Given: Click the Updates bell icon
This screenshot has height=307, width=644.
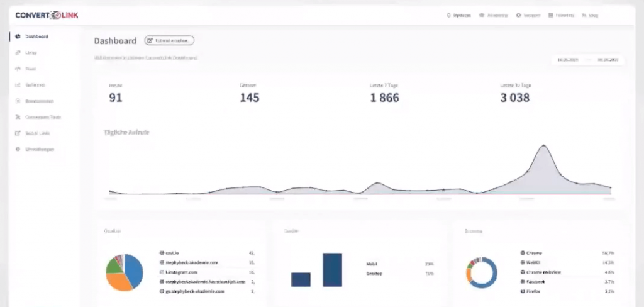Looking at the screenshot, I should tap(448, 15).
